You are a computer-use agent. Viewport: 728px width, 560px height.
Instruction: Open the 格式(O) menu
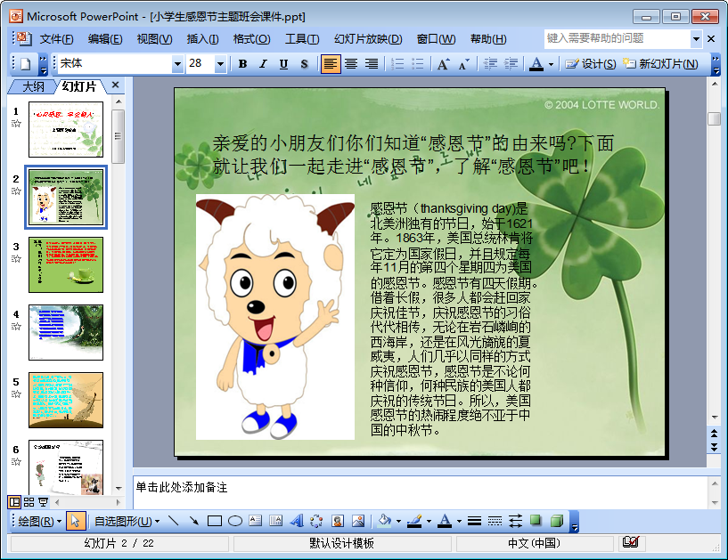[251, 39]
